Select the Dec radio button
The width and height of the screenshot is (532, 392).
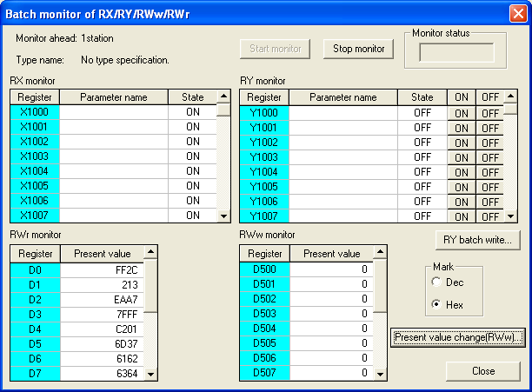[x=436, y=282]
